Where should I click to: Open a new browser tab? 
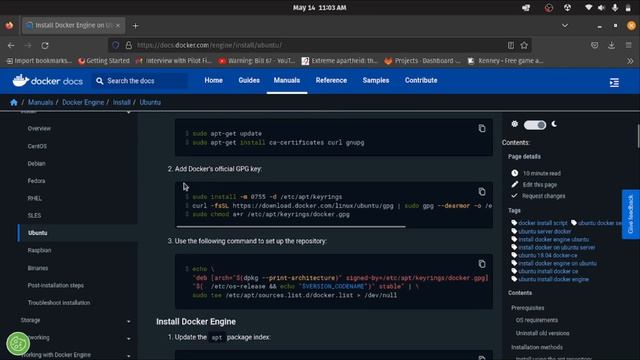click(136, 26)
